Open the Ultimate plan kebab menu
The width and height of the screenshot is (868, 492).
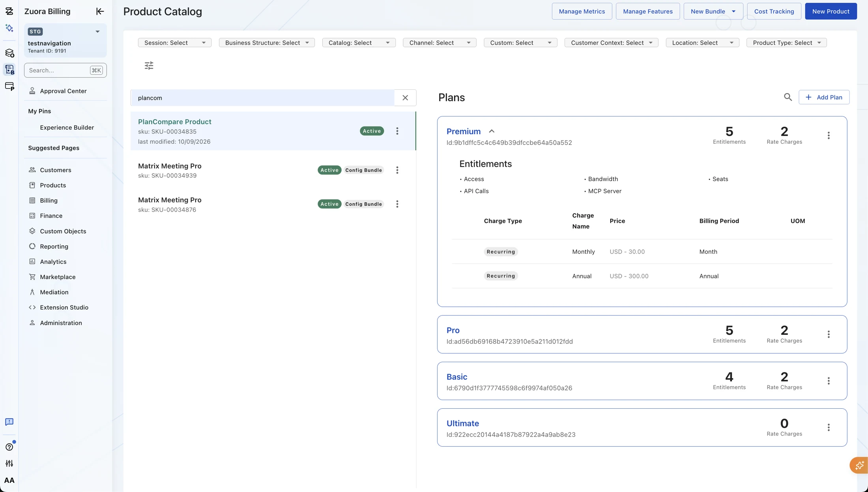(829, 428)
